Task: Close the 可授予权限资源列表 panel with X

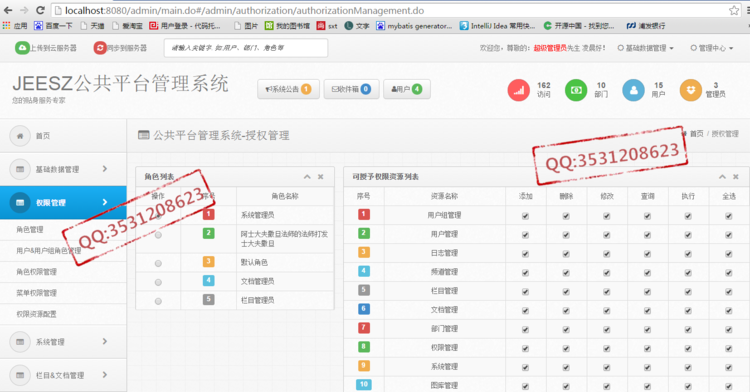Action: pos(736,177)
